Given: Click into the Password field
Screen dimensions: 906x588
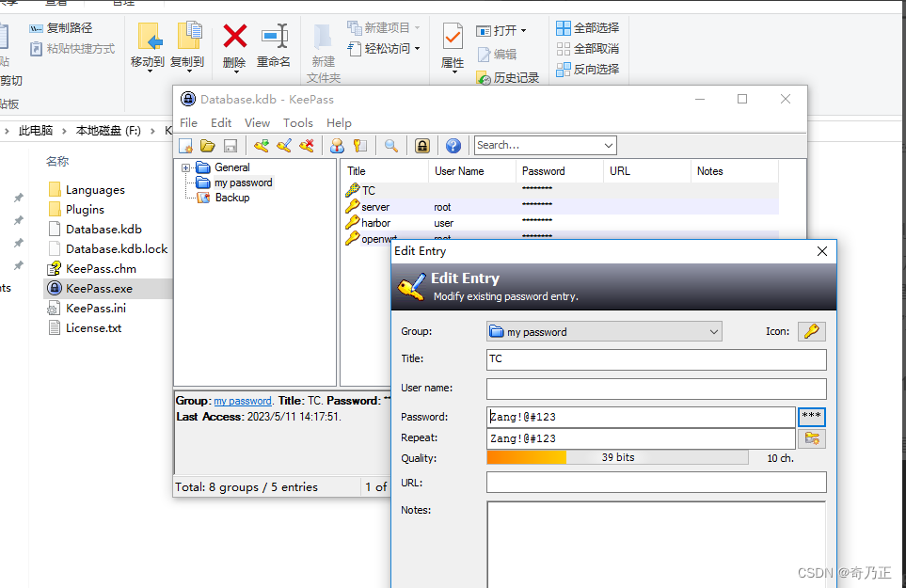Looking at the screenshot, I should click(x=641, y=417).
